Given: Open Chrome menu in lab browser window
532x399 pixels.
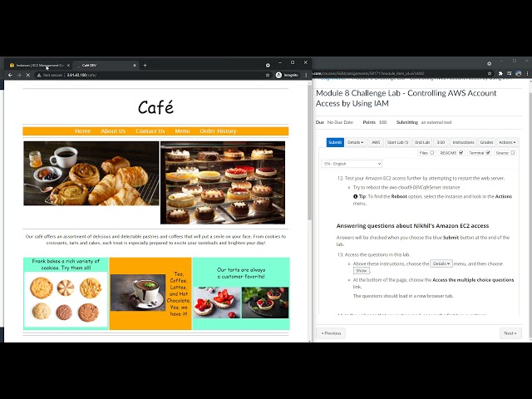Looking at the screenshot, I should (527, 73).
